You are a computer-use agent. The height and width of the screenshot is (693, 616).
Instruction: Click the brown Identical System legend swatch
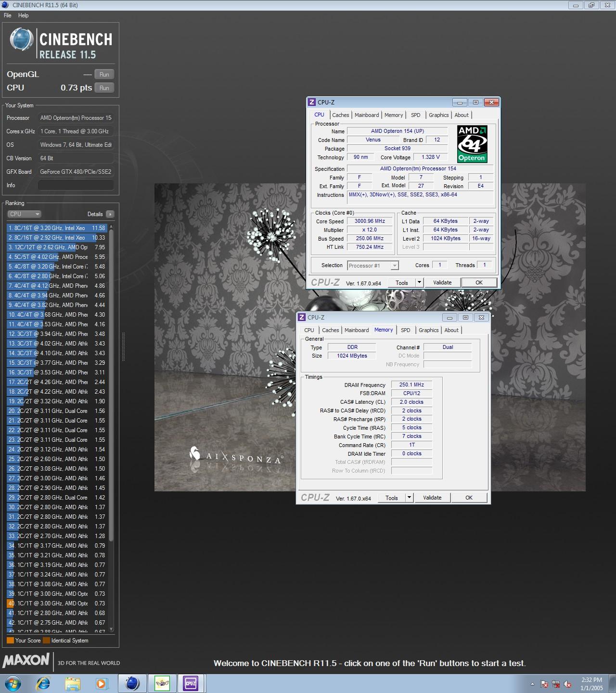[x=46, y=641]
